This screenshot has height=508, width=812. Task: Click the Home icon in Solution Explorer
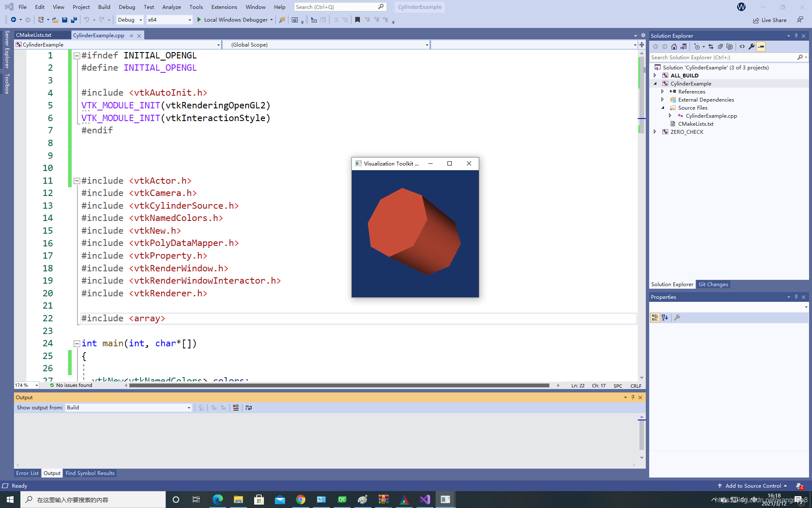click(x=674, y=47)
